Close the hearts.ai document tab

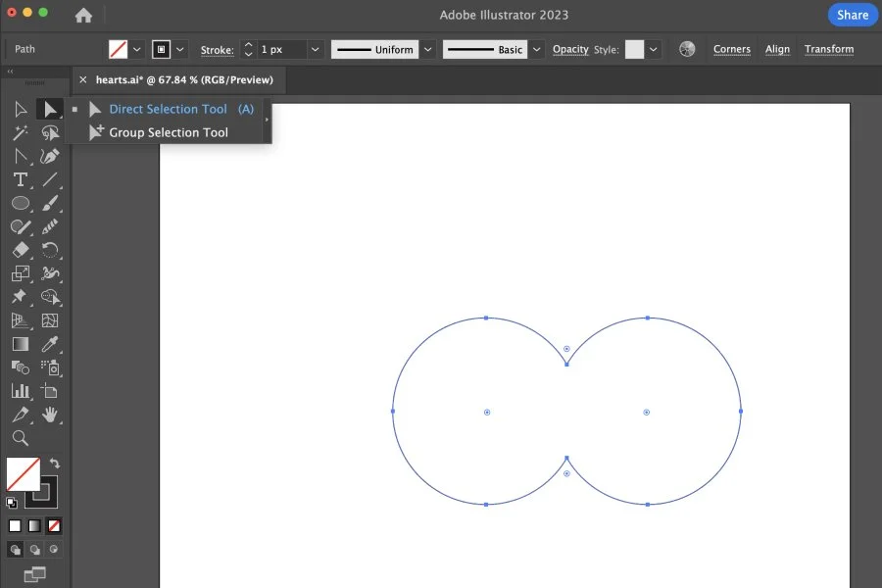(83, 80)
